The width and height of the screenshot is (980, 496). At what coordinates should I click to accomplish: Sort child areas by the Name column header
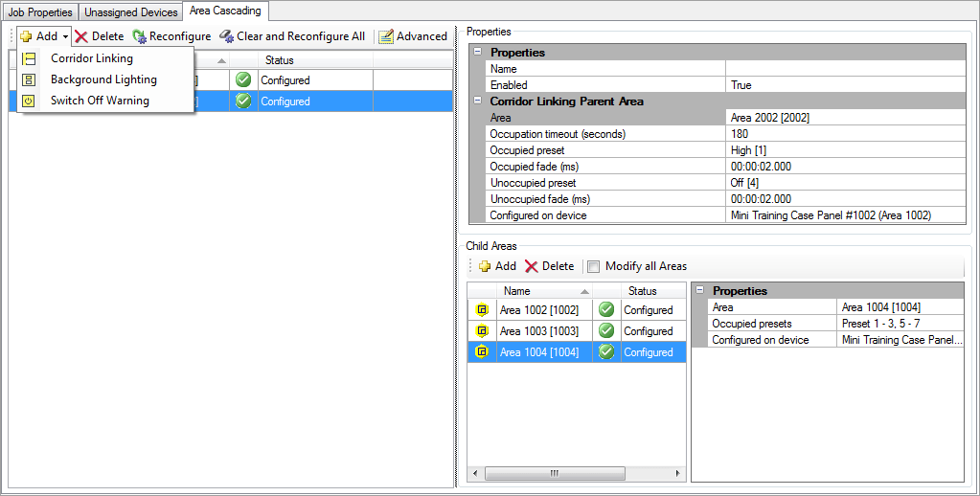(544, 291)
